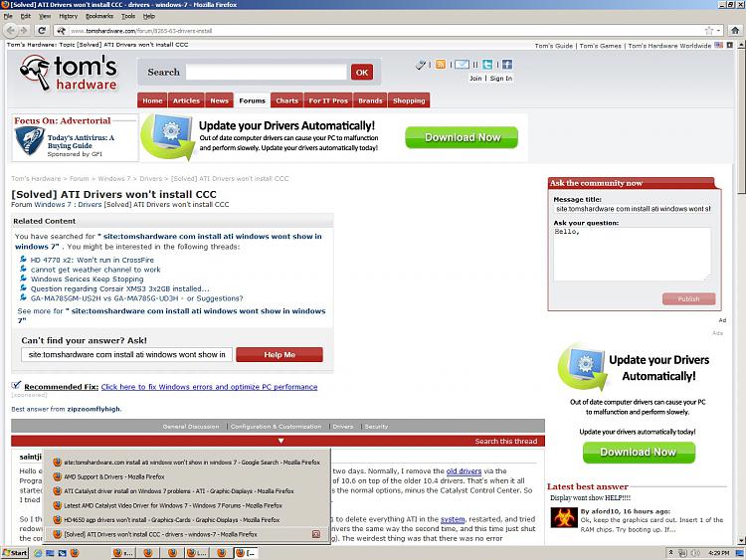Click the Recommended Fix checkmark icon
The image size is (746, 560).
tap(16, 384)
